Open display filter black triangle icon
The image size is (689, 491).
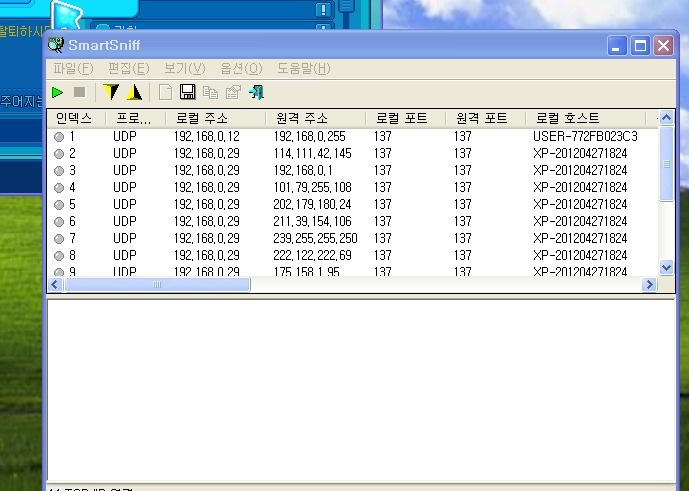pos(134,92)
